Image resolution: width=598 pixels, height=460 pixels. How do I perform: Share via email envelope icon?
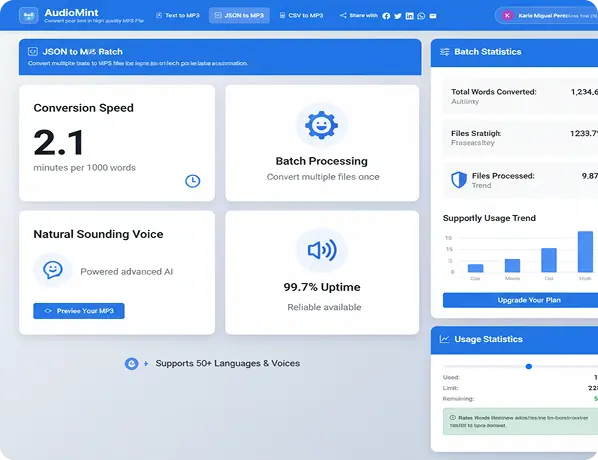click(x=433, y=16)
